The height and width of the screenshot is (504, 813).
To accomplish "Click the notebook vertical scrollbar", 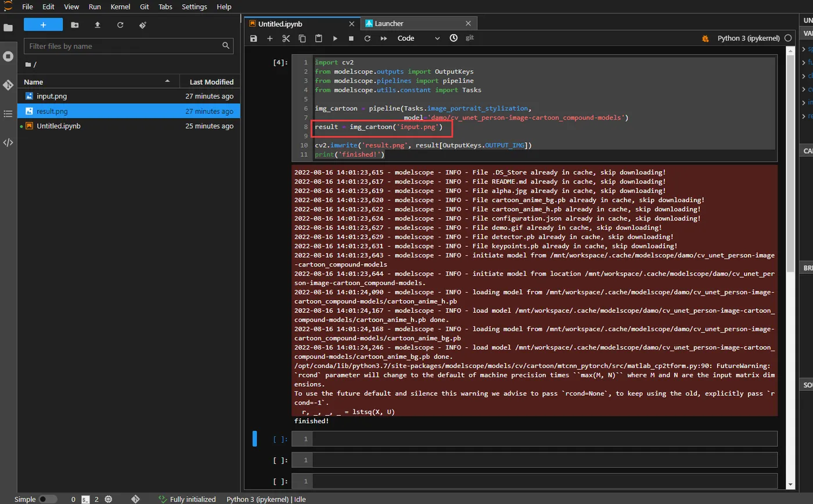I will pyautogui.click(x=790, y=163).
